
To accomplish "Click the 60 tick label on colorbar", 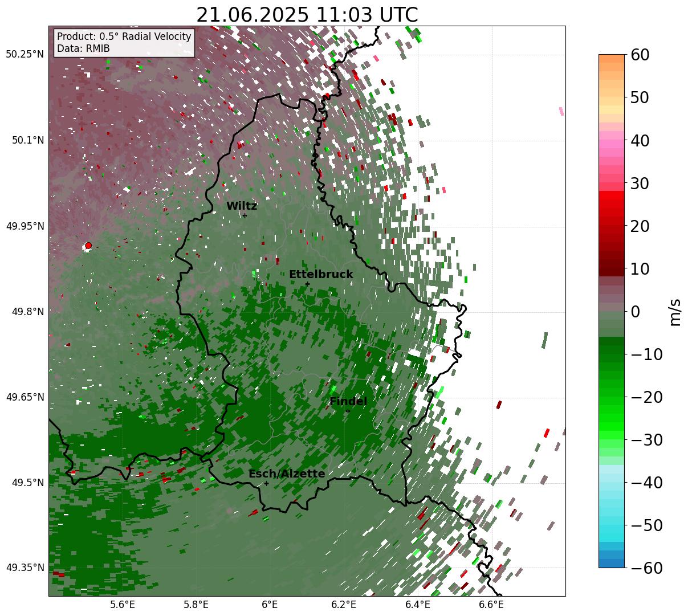I will pyautogui.click(x=640, y=55).
